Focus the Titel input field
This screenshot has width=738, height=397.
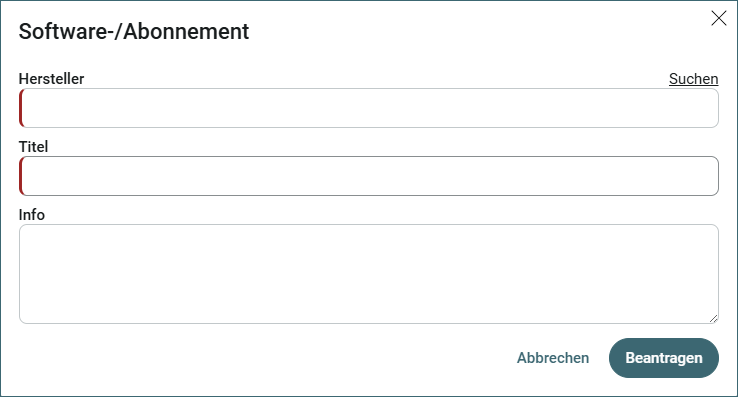click(x=369, y=176)
